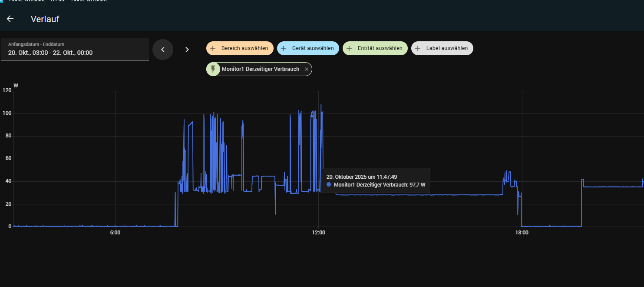
Task: Click the 18:00 time axis label
Action: (522, 233)
